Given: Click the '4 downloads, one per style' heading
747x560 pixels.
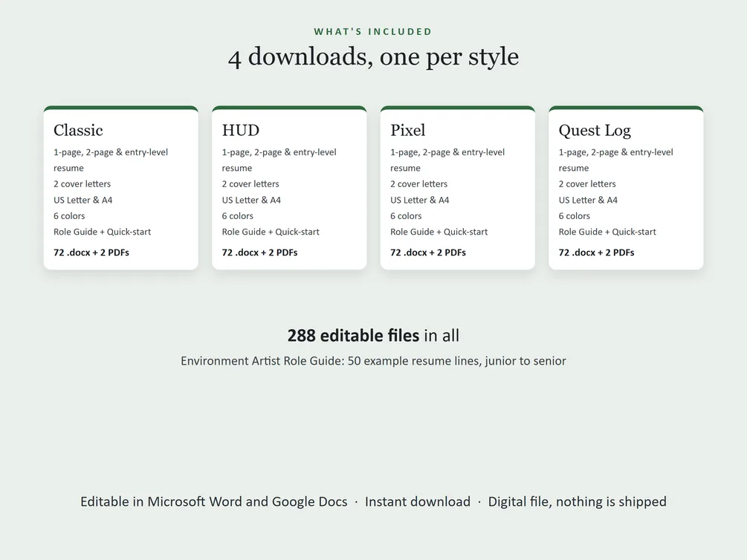Looking at the screenshot, I should point(373,56).
